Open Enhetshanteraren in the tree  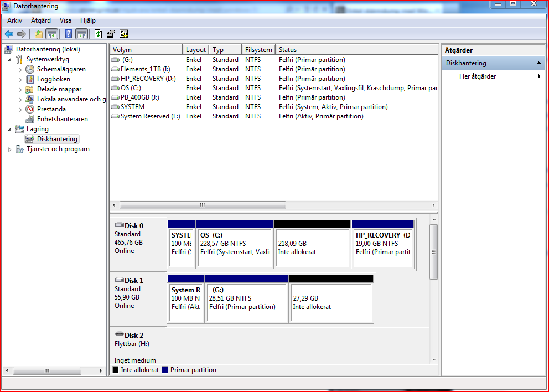[63, 119]
